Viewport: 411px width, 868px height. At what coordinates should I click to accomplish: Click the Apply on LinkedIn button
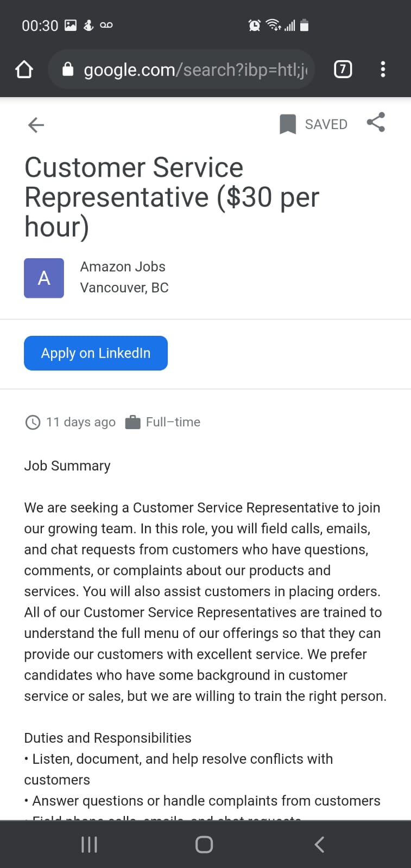[96, 353]
